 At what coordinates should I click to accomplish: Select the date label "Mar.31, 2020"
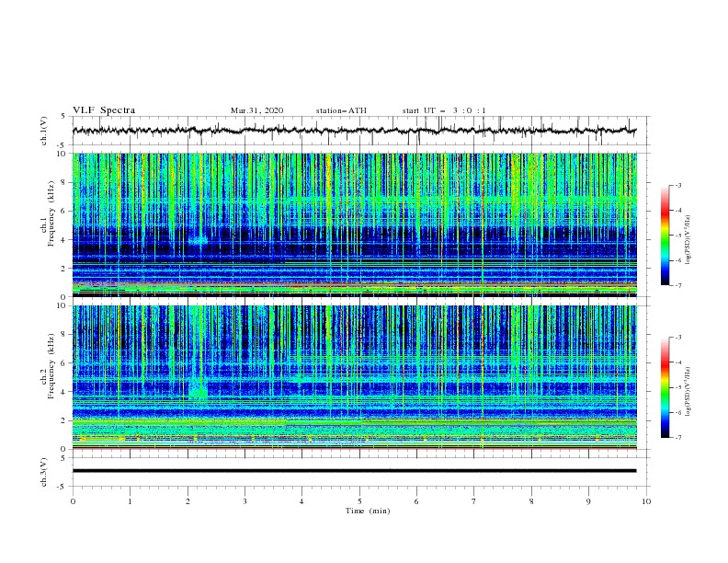(x=256, y=110)
